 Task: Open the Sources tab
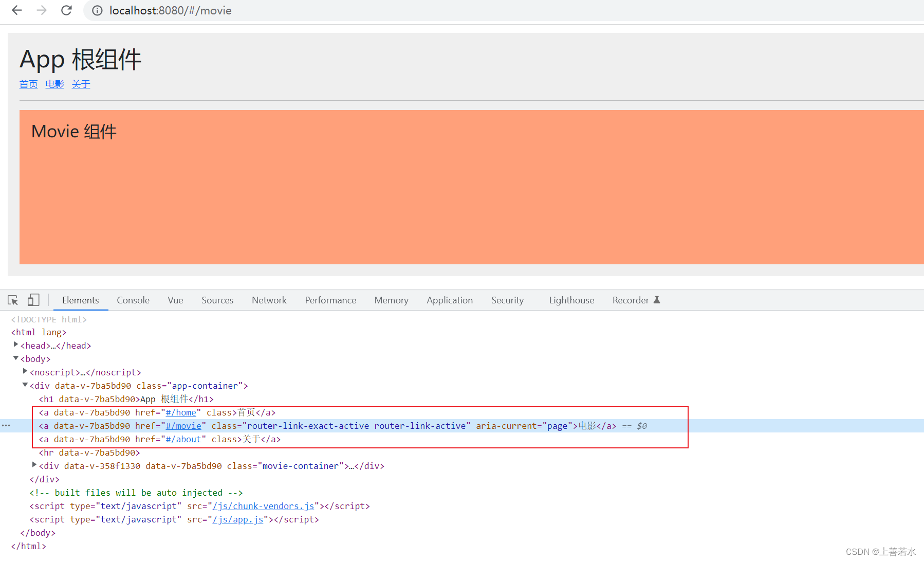pyautogui.click(x=217, y=300)
